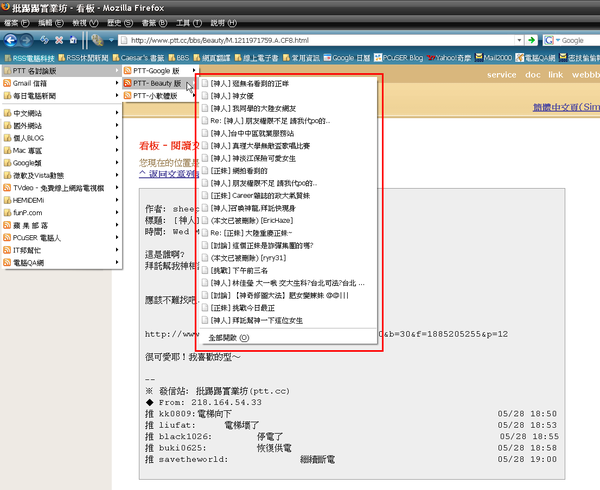Screen dimensions: 600x490
Task: Open the Caesar's 書籤 bookmark folder
Action: click(x=139, y=58)
